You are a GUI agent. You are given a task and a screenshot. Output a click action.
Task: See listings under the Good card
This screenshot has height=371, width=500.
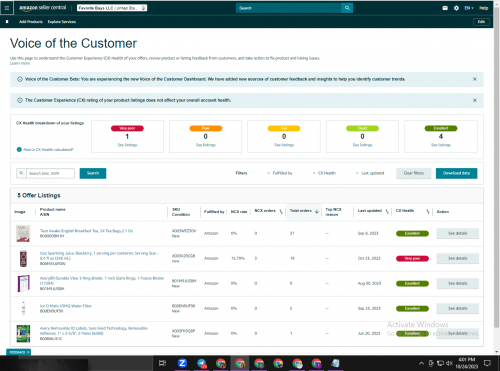click(x=362, y=145)
